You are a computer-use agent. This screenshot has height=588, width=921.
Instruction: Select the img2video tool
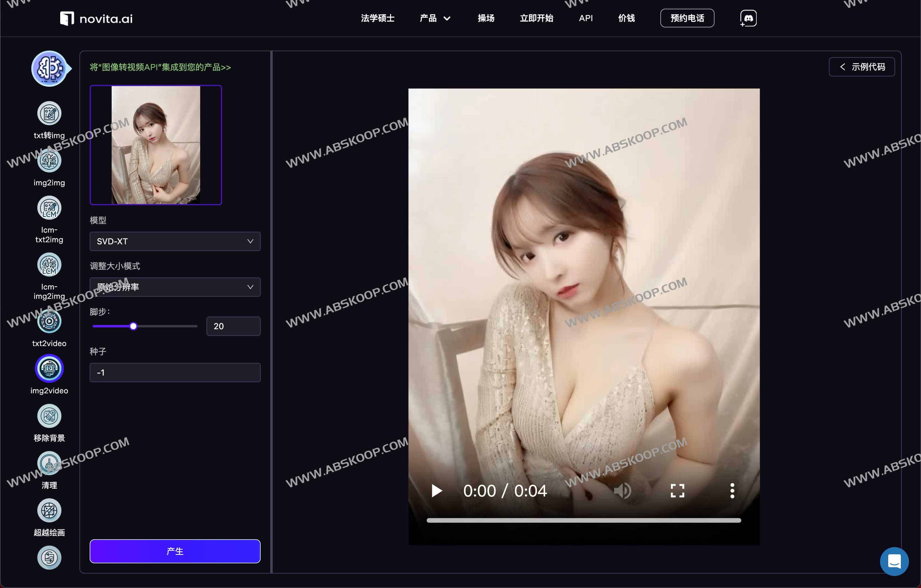49,368
